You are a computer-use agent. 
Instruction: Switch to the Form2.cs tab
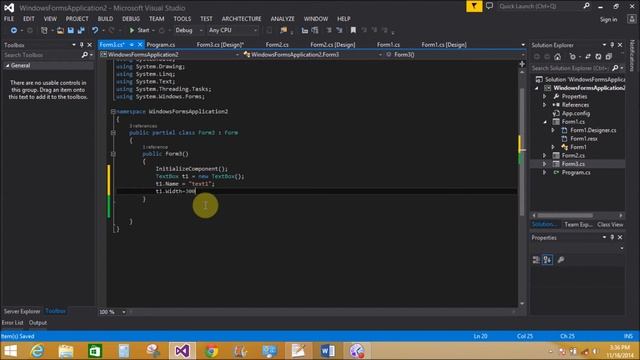tap(277, 44)
